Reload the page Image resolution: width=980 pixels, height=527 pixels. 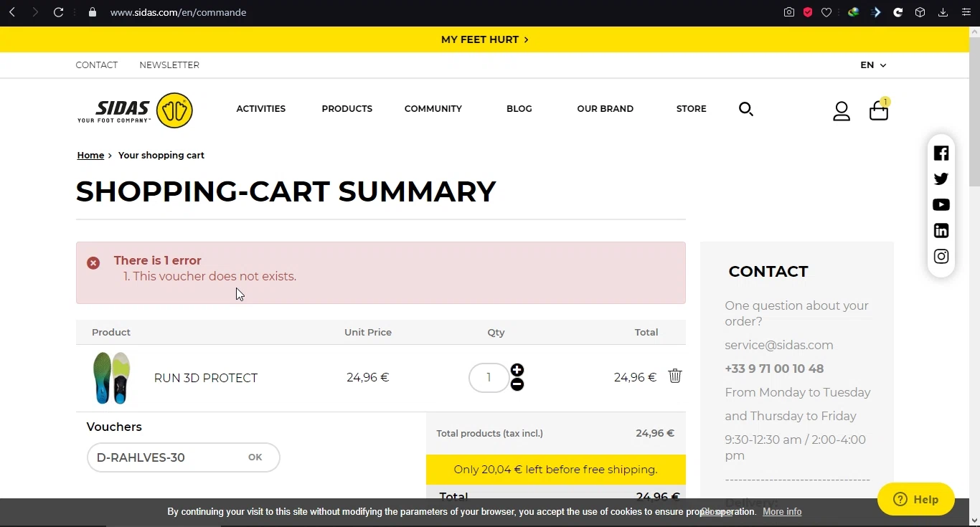point(59,12)
